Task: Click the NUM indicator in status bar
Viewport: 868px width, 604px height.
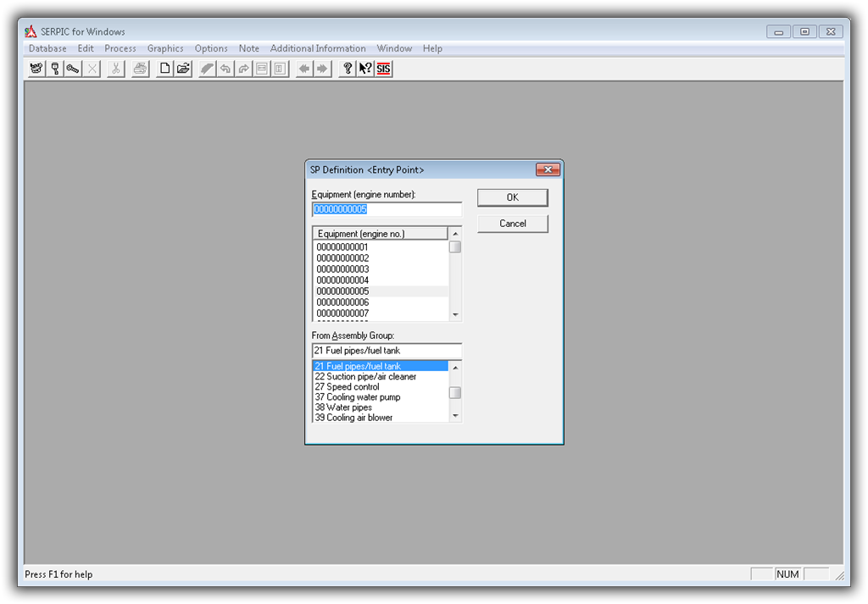Action: (787, 574)
